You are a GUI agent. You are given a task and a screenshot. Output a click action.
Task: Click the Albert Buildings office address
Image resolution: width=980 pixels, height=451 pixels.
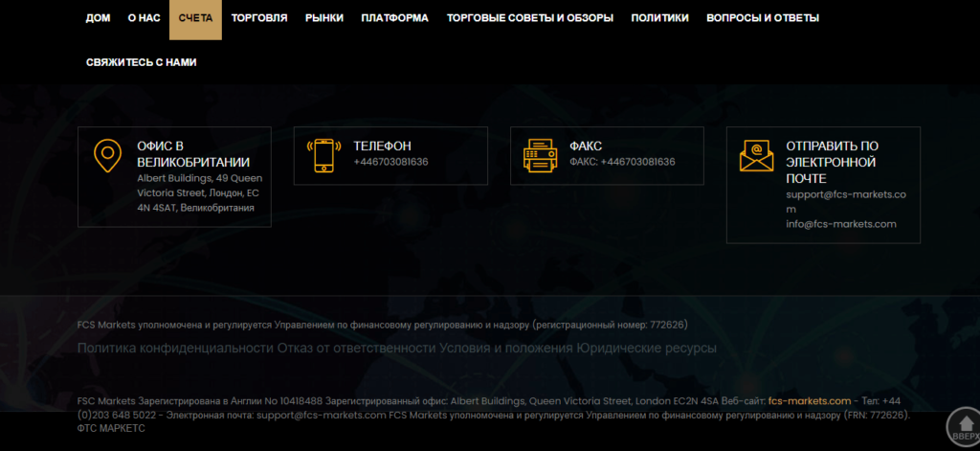pyautogui.click(x=199, y=193)
